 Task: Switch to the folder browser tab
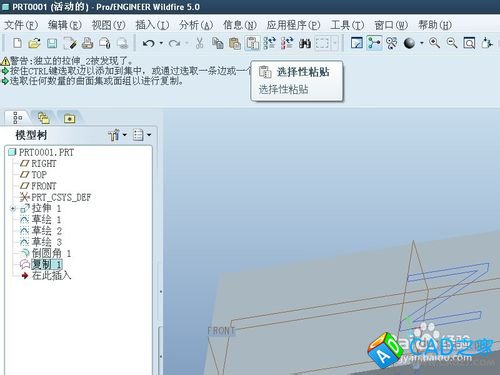[69, 118]
